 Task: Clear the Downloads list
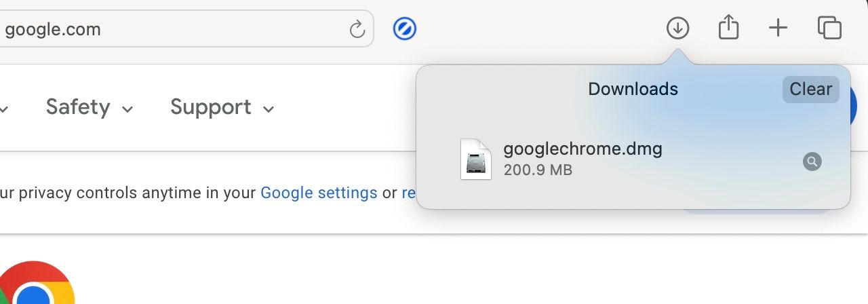(810, 89)
